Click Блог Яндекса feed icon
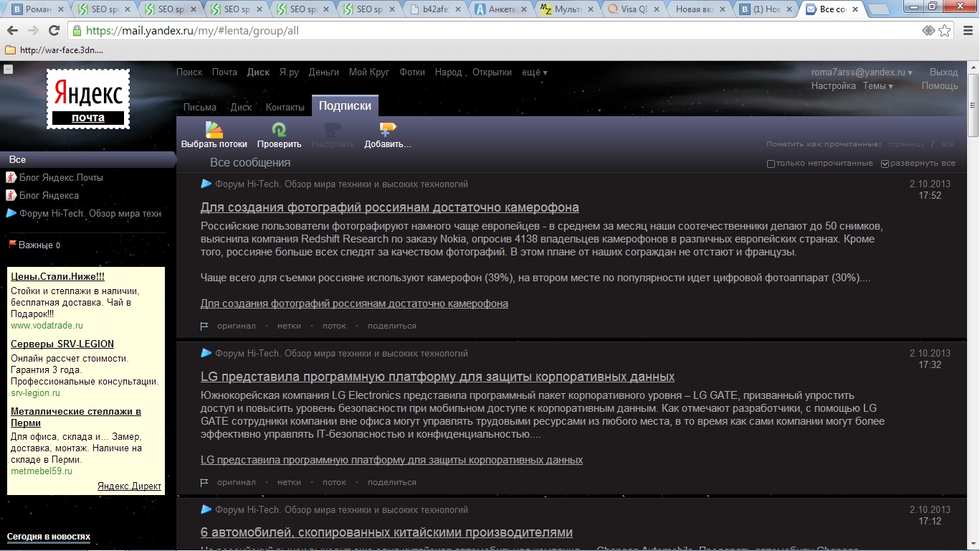 [x=11, y=195]
